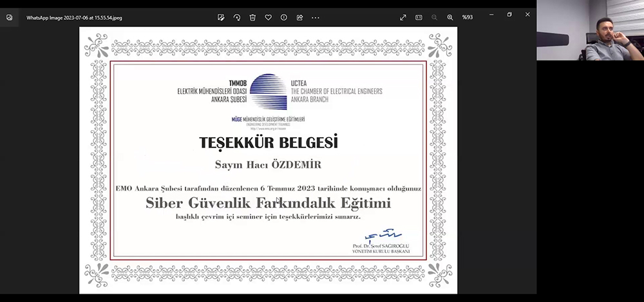Image resolution: width=644 pixels, height=302 pixels.
Task: Click the blue striped globe logo on the certificate
Action: 268,91
